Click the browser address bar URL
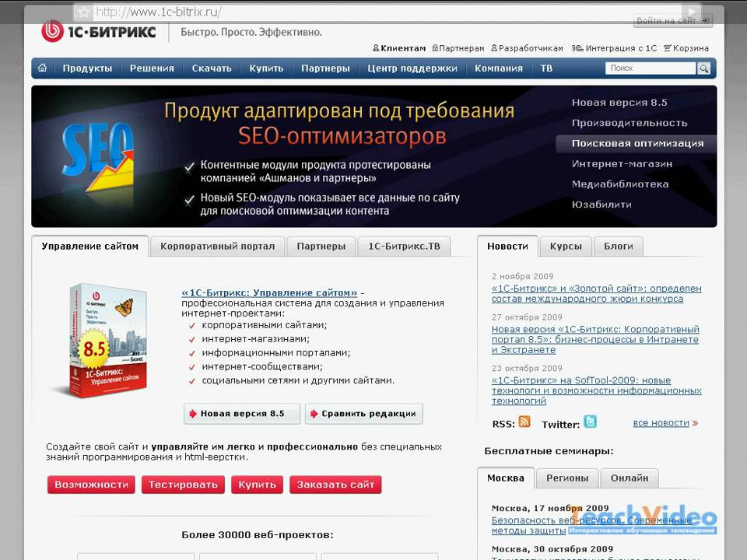The image size is (747, 560). 159,12
